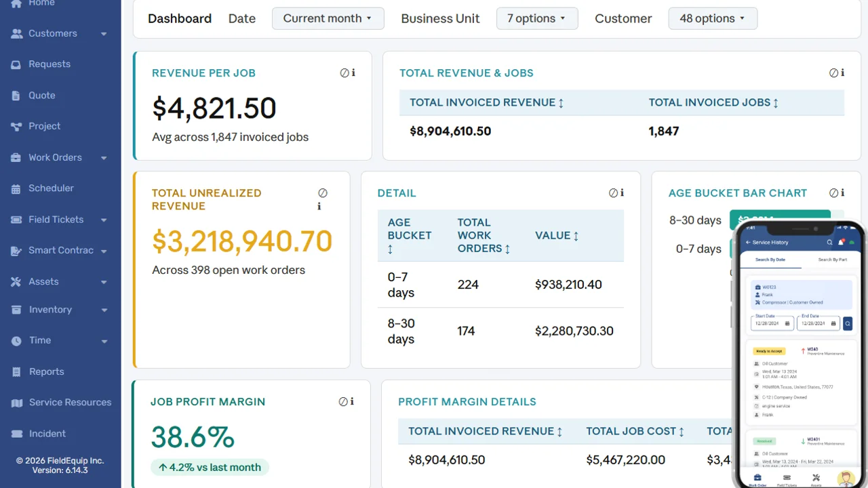Image resolution: width=868 pixels, height=488 pixels.
Task: Click the $5,467,220.00 job cost value
Action: [626, 460]
